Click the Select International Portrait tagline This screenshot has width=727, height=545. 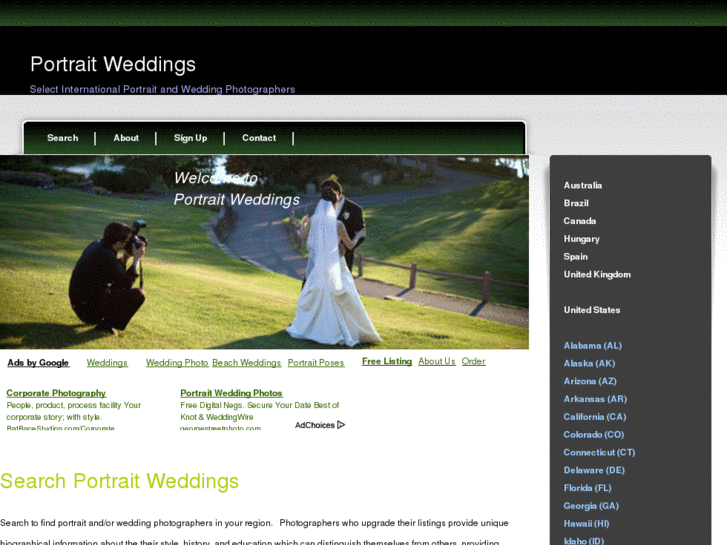(x=162, y=89)
